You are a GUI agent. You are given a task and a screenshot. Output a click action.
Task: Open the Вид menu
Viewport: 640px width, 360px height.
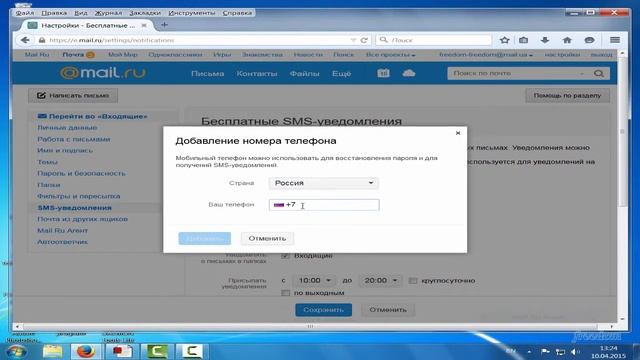click(x=81, y=13)
